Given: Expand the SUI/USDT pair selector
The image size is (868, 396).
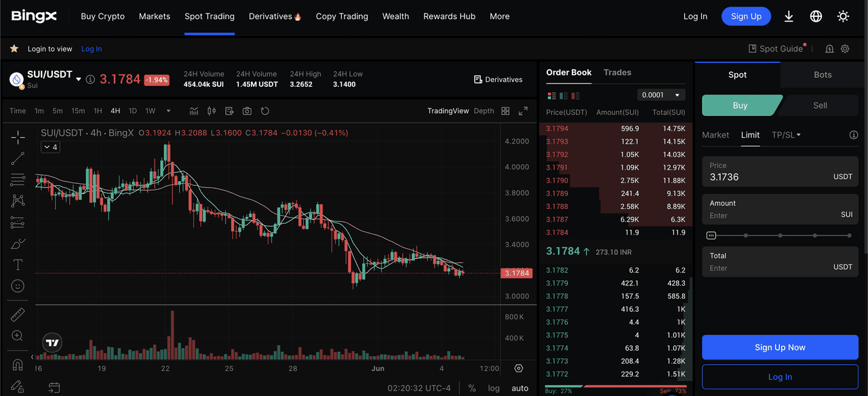Looking at the screenshot, I should coord(78,79).
